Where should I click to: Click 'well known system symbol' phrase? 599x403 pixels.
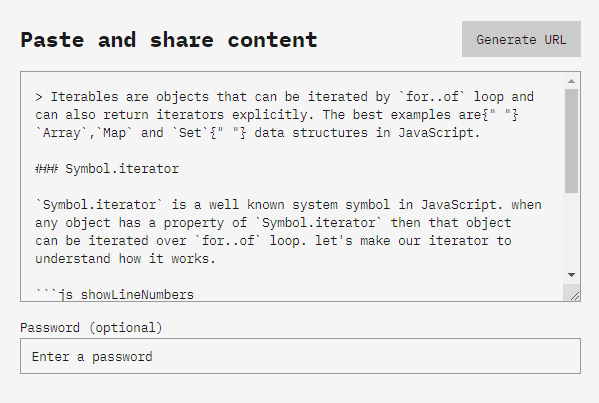[x=300, y=205]
